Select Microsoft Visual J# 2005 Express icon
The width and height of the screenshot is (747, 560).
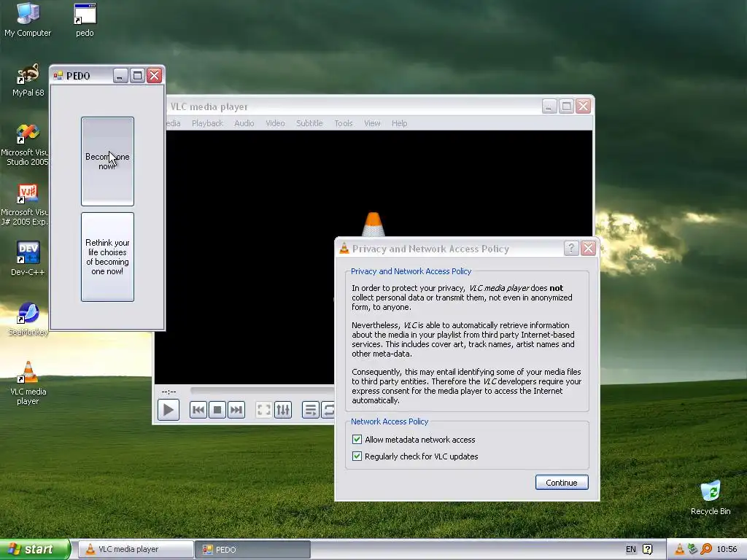click(x=26, y=205)
